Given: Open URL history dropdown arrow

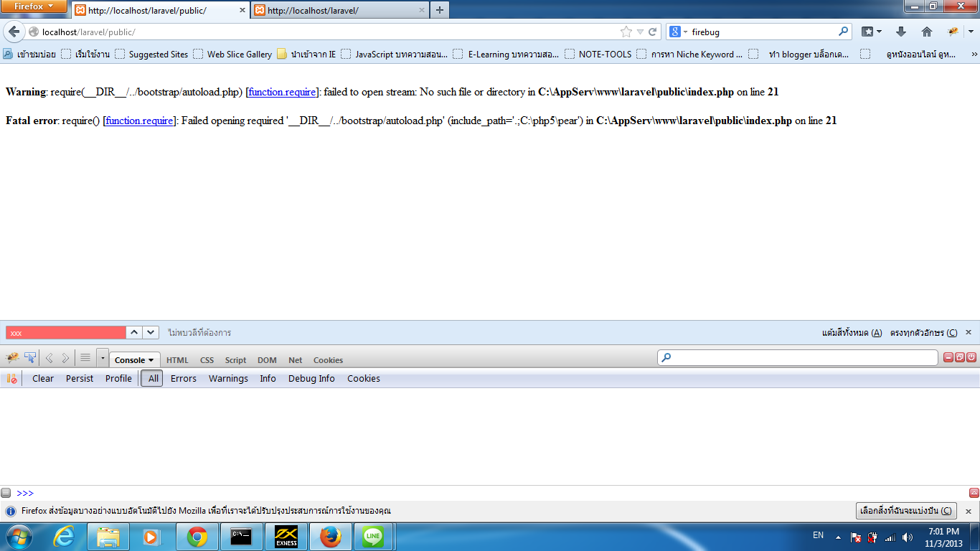Looking at the screenshot, I should (641, 32).
